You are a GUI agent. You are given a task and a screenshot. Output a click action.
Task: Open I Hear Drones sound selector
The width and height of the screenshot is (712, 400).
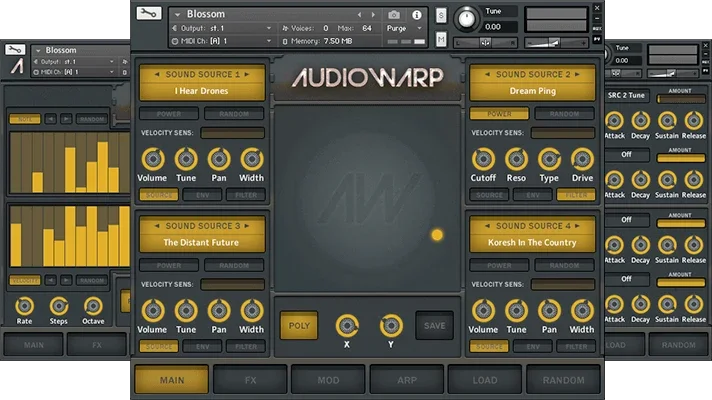coord(202,91)
